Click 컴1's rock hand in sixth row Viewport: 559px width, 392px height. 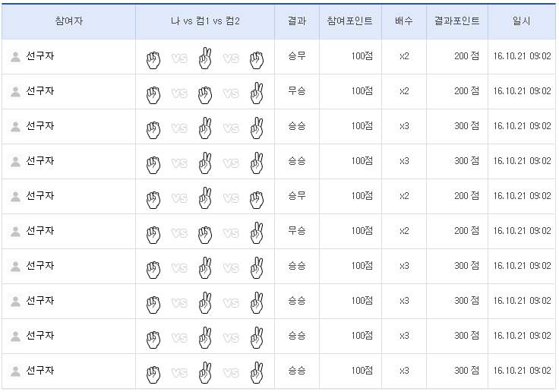pos(204,233)
